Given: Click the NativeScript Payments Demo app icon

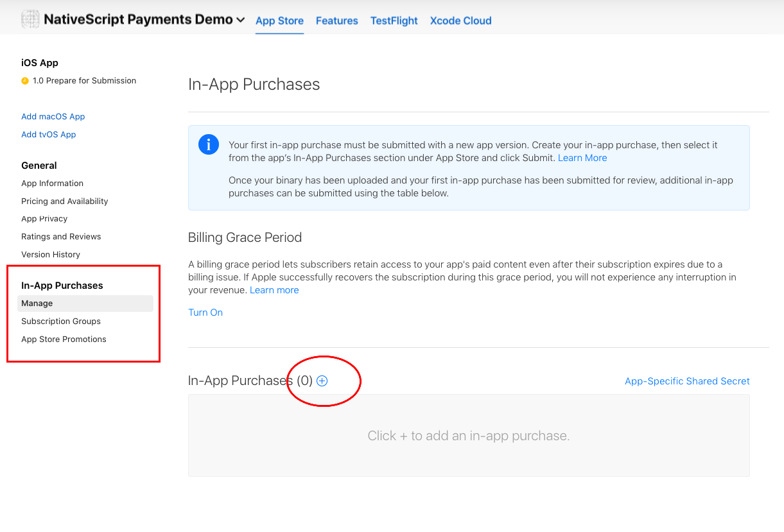Looking at the screenshot, I should [30, 19].
